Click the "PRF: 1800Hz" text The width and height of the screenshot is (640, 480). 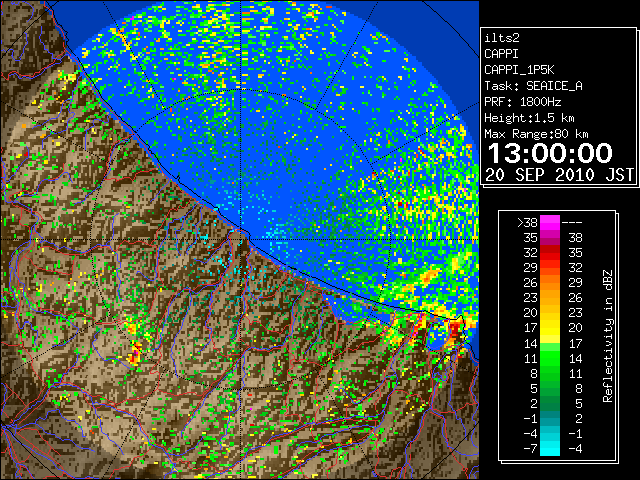522,102
